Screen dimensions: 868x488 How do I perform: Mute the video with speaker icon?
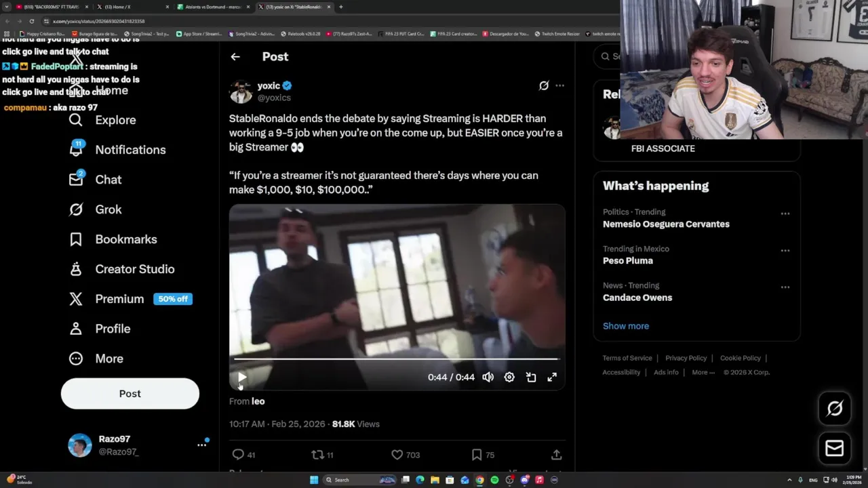pos(488,378)
